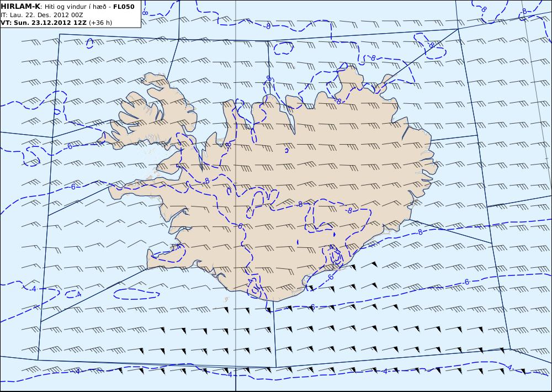This screenshot has width=552, height=392.
Task: Click the 'Hiti og vindur í hæð' caption
Action: [76, 7]
